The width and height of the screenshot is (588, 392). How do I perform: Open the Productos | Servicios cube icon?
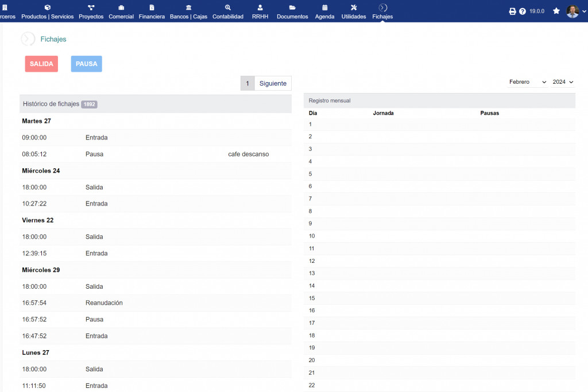(x=47, y=7)
